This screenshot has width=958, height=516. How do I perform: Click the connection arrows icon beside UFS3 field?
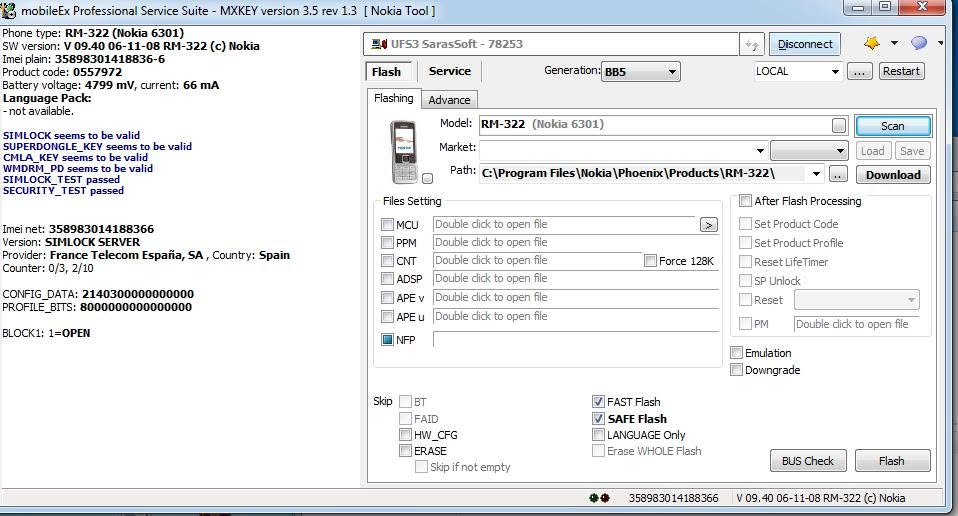click(x=751, y=45)
